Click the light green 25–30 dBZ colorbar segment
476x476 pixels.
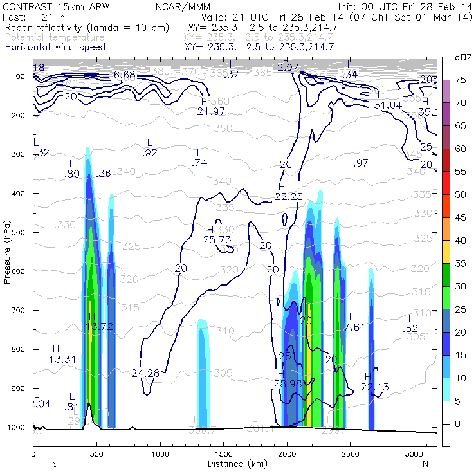pyautogui.click(x=446, y=298)
